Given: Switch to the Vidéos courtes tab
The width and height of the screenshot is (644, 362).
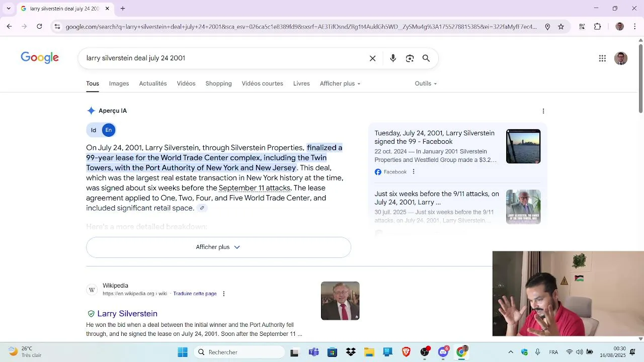Looking at the screenshot, I should 262,83.
